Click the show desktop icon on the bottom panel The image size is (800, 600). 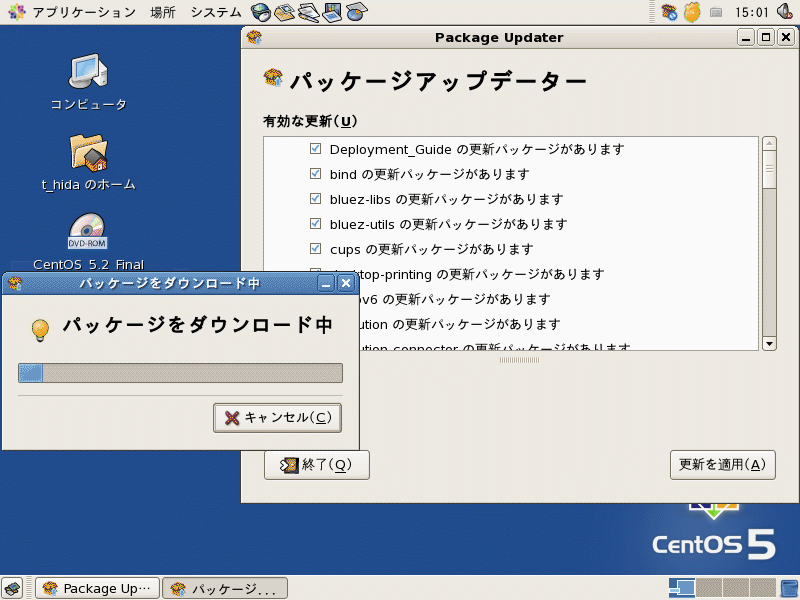pos(12,588)
